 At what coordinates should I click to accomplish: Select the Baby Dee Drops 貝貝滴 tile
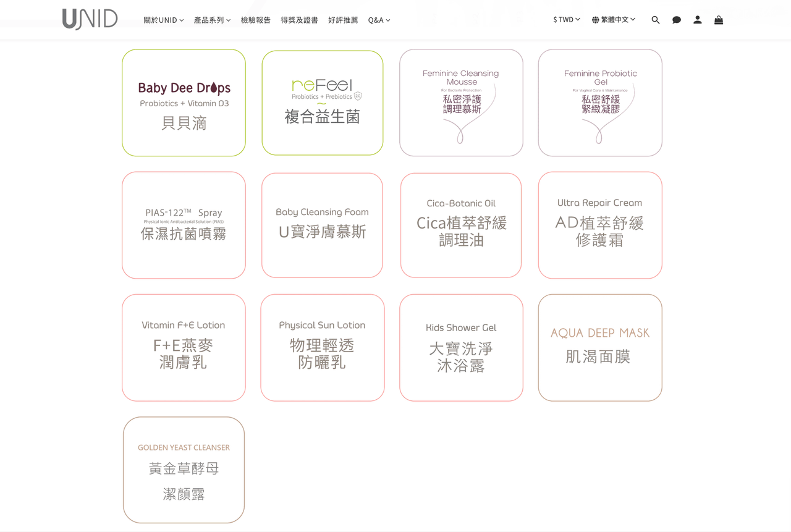click(x=184, y=103)
